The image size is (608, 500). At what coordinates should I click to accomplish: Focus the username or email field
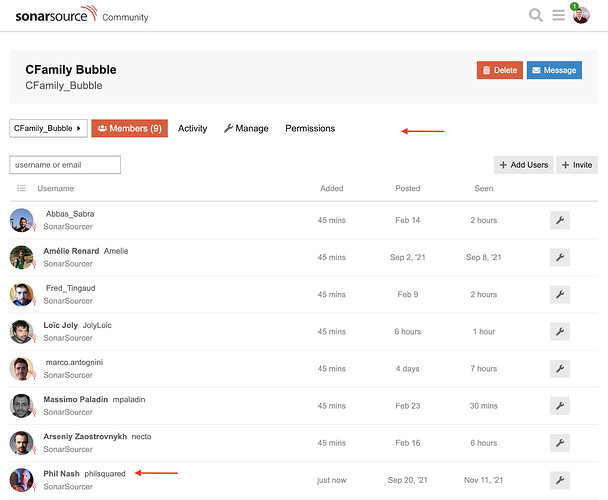pyautogui.click(x=65, y=165)
